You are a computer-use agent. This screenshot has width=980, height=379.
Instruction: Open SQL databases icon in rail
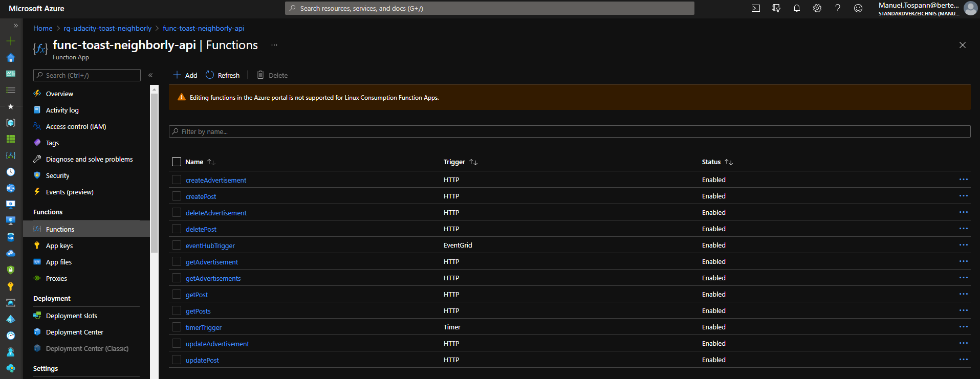[11, 237]
